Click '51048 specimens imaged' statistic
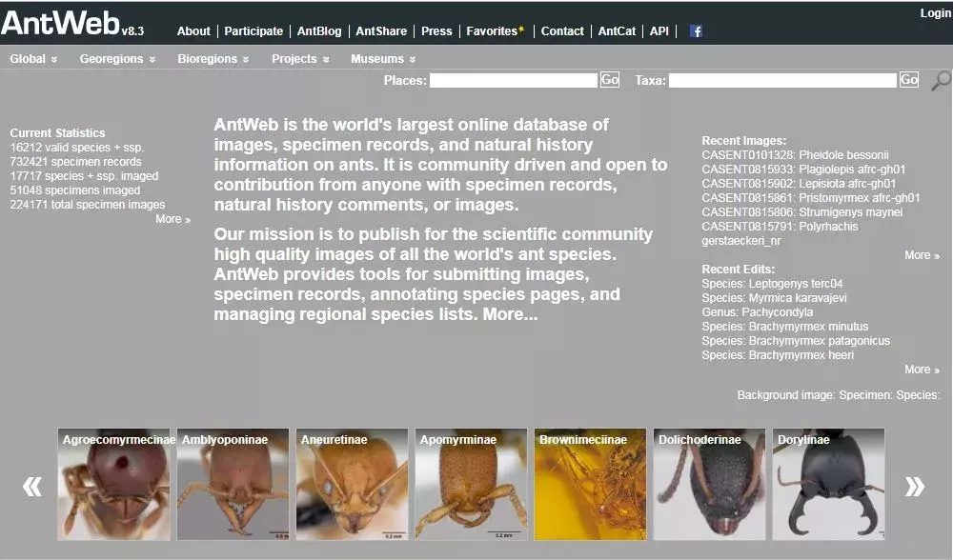 pos(74,190)
